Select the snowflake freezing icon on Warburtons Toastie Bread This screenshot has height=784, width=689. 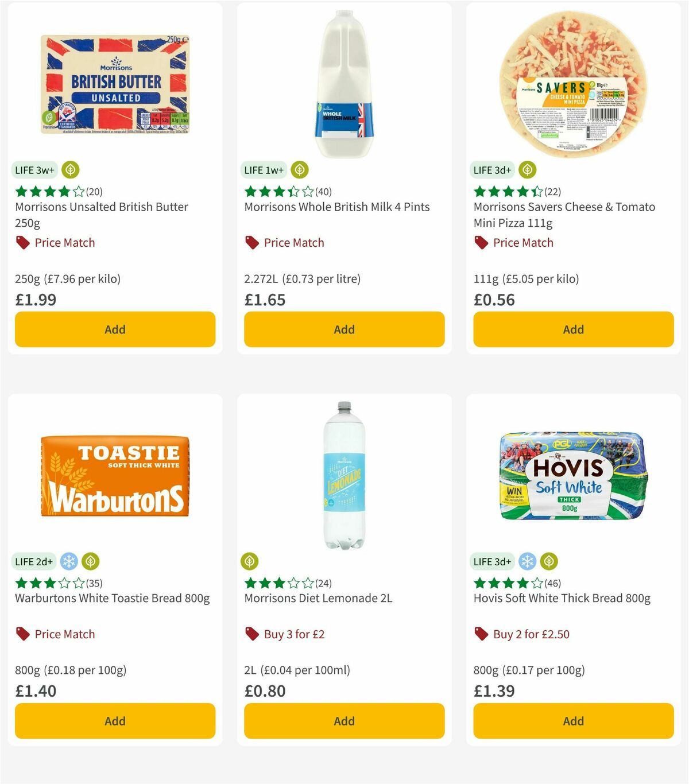tap(70, 561)
